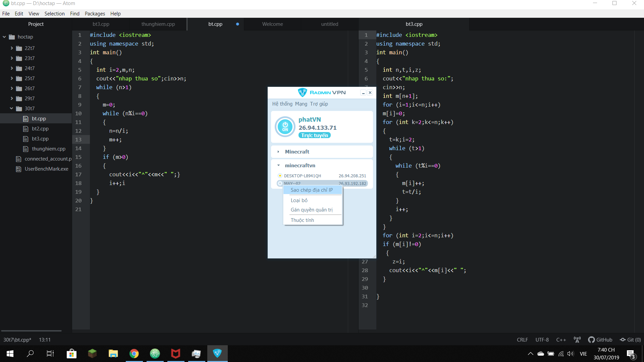Collapse the minecraftvn network group

tap(278, 165)
